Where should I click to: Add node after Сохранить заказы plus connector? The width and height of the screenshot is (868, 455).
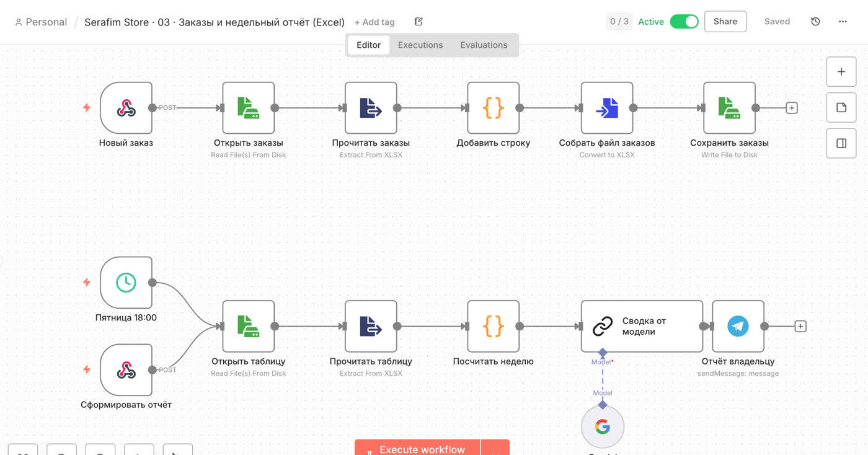(x=792, y=108)
